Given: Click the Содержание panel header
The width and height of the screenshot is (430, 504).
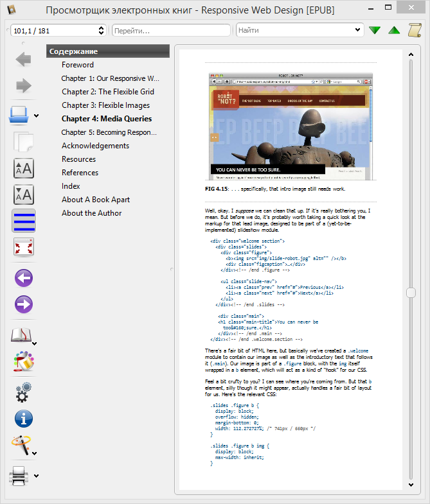Looking at the screenshot, I should coord(108,51).
